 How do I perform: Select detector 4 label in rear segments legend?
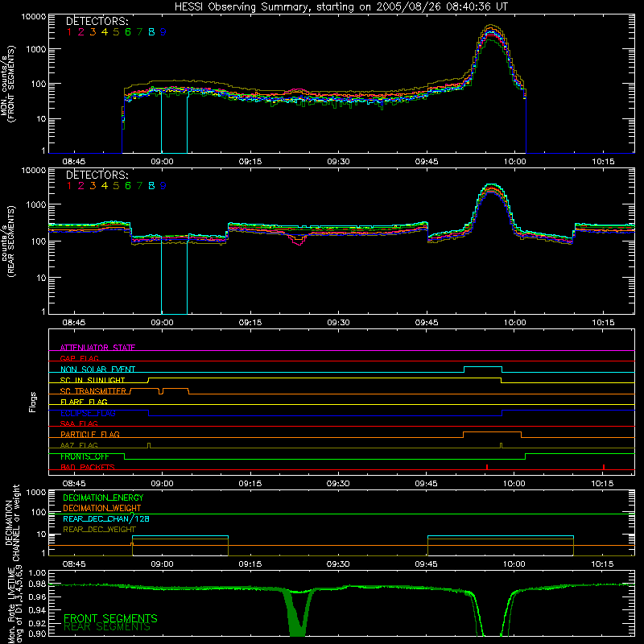tap(105, 186)
